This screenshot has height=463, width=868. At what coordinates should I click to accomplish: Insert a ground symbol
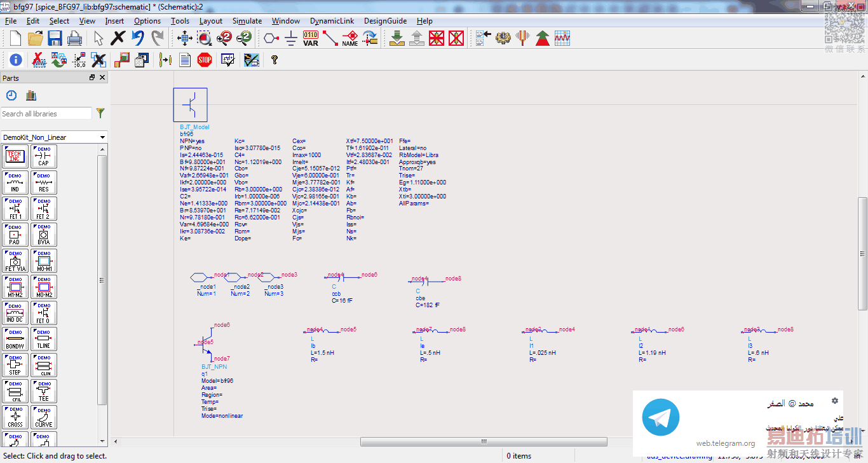click(x=291, y=38)
